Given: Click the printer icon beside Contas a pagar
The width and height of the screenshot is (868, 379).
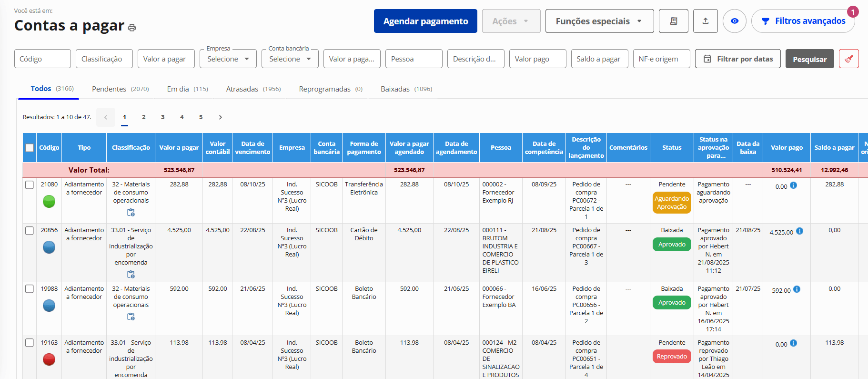Looking at the screenshot, I should tap(132, 28).
